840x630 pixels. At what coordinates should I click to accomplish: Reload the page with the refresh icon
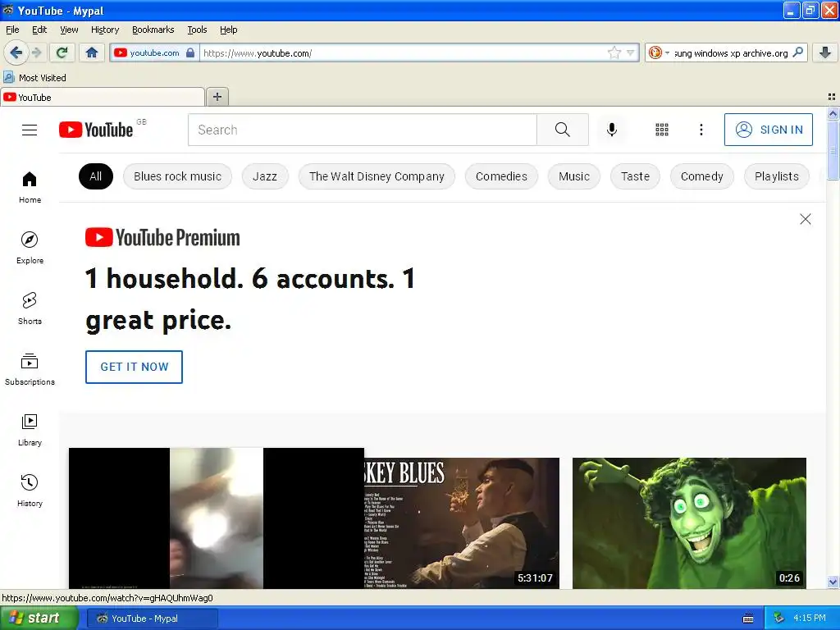(x=62, y=52)
